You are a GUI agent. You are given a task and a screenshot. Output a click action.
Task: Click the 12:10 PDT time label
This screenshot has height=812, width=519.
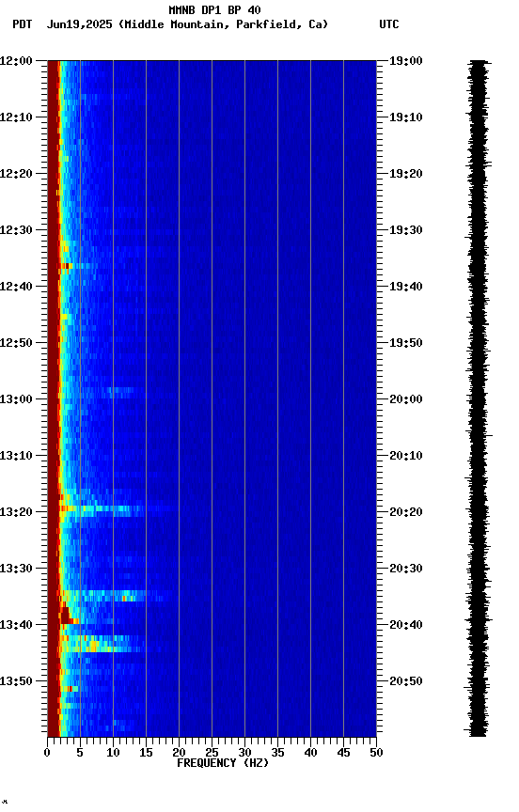pos(16,117)
